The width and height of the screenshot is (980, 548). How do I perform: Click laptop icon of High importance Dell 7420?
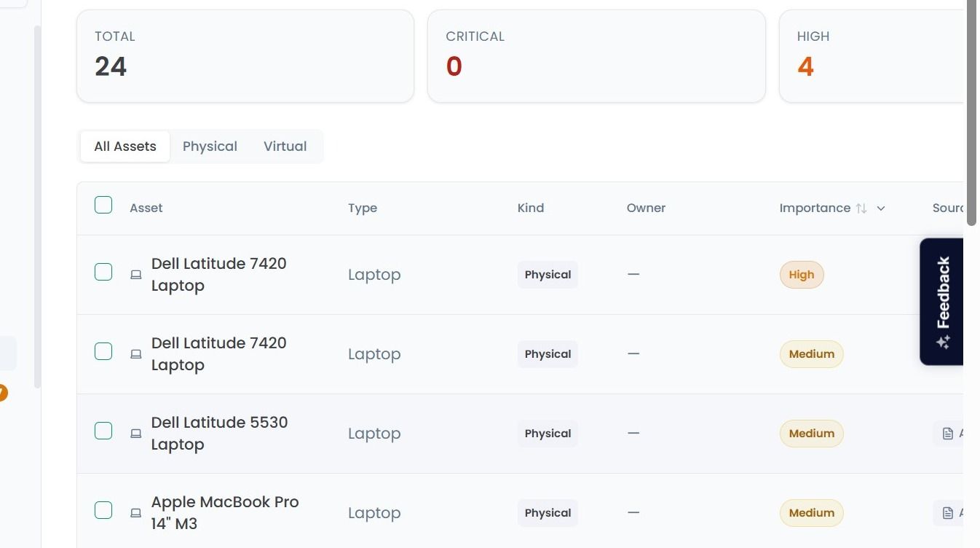135,275
